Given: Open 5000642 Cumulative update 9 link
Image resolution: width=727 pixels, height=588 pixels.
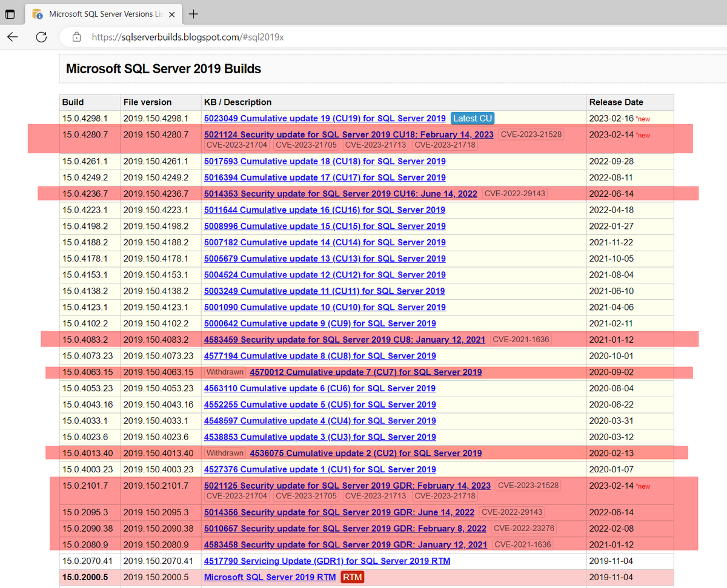Looking at the screenshot, I should tap(320, 323).
